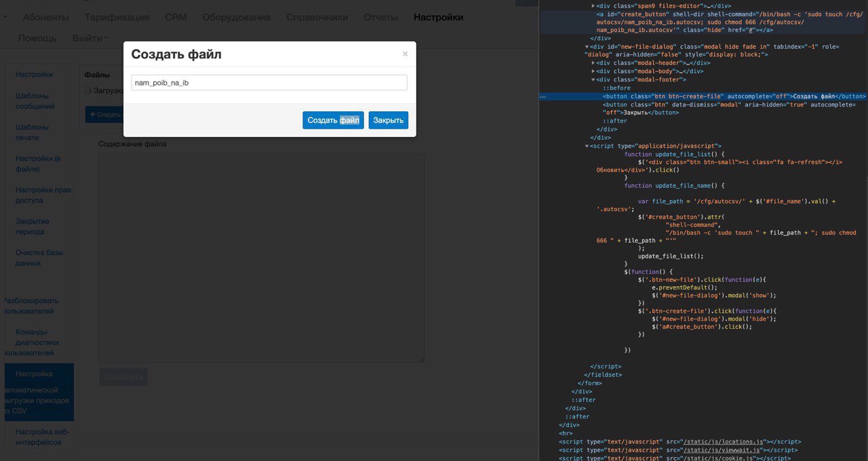Click the function update_file_list line
Screen dimensions: 868x461
coord(675,154)
